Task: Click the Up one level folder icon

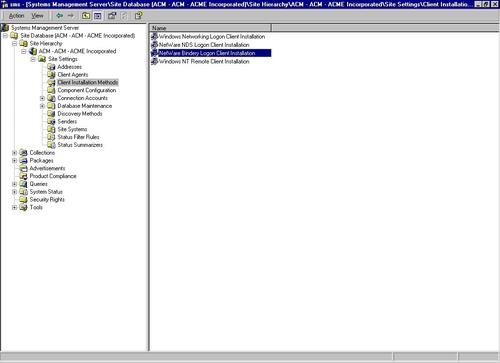Action: (86, 16)
